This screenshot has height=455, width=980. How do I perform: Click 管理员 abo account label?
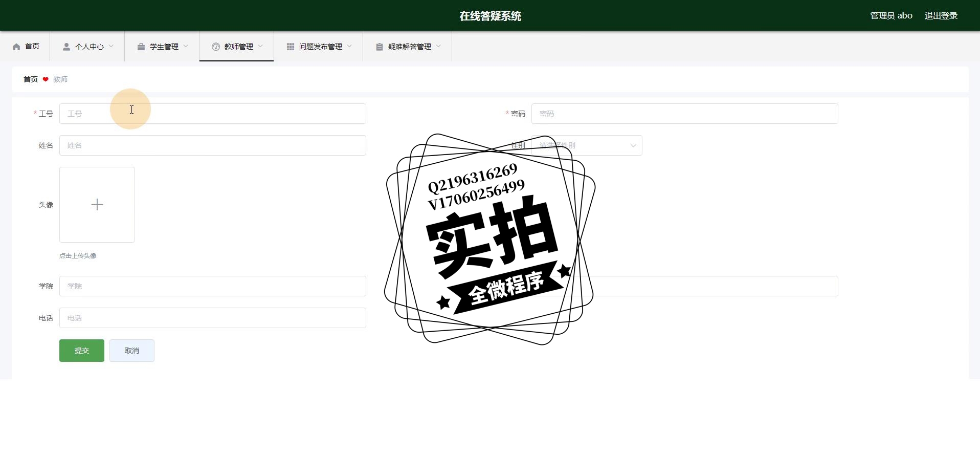(x=892, y=15)
